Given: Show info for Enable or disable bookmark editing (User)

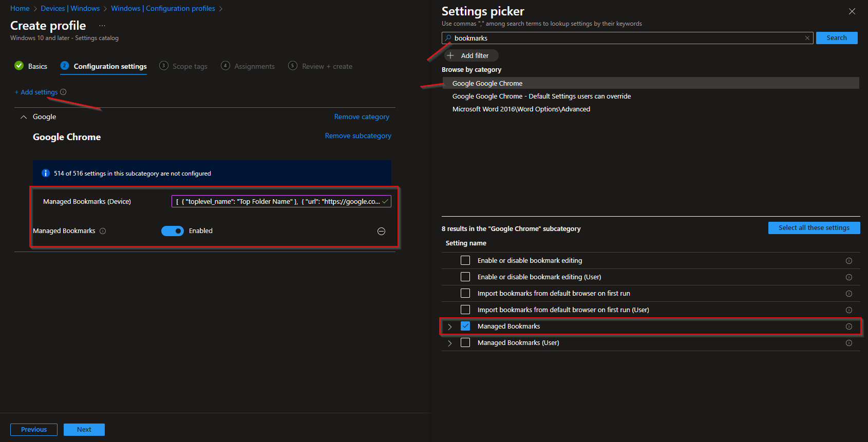Looking at the screenshot, I should (x=849, y=277).
